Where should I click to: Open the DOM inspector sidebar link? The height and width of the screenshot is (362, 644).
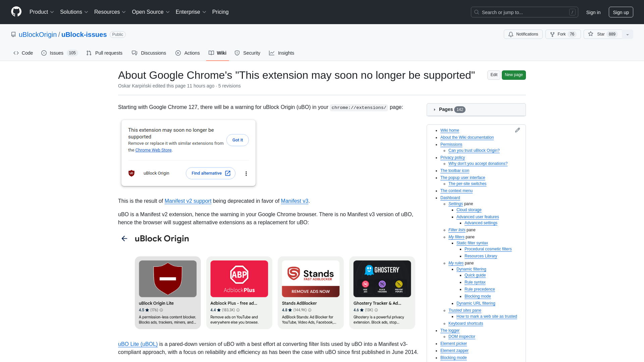pyautogui.click(x=462, y=337)
